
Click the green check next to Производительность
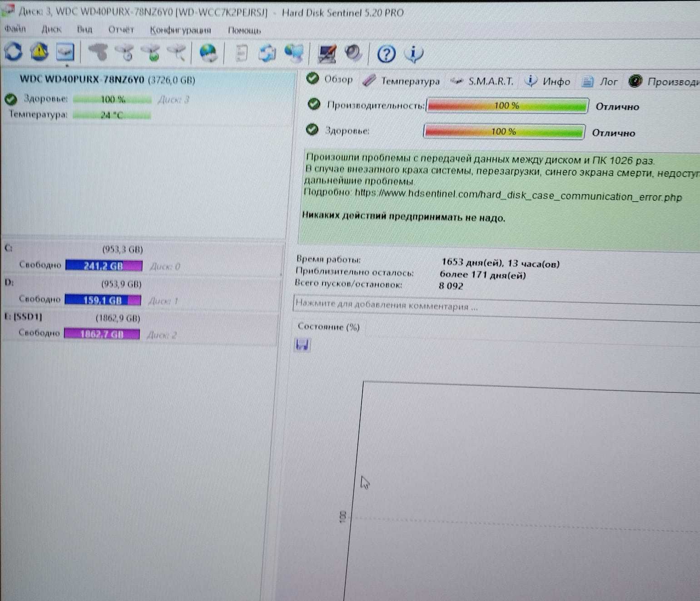coord(314,104)
